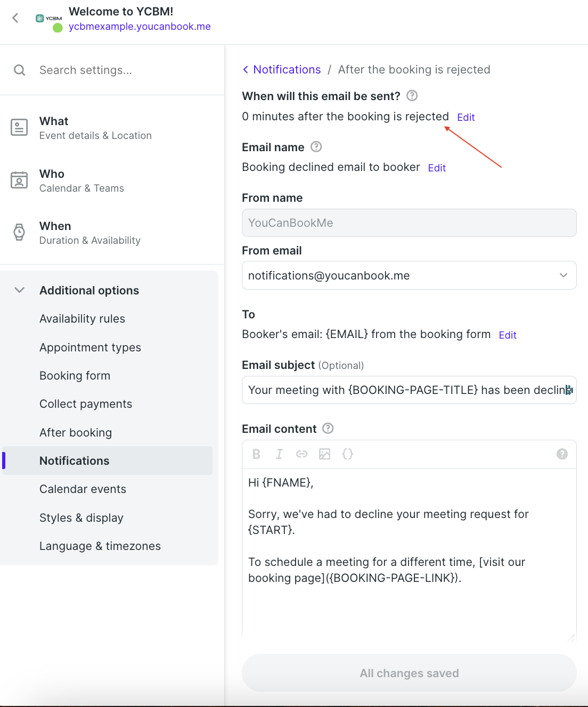Click the magnifying glass search icon
The image size is (588, 707).
(x=19, y=70)
